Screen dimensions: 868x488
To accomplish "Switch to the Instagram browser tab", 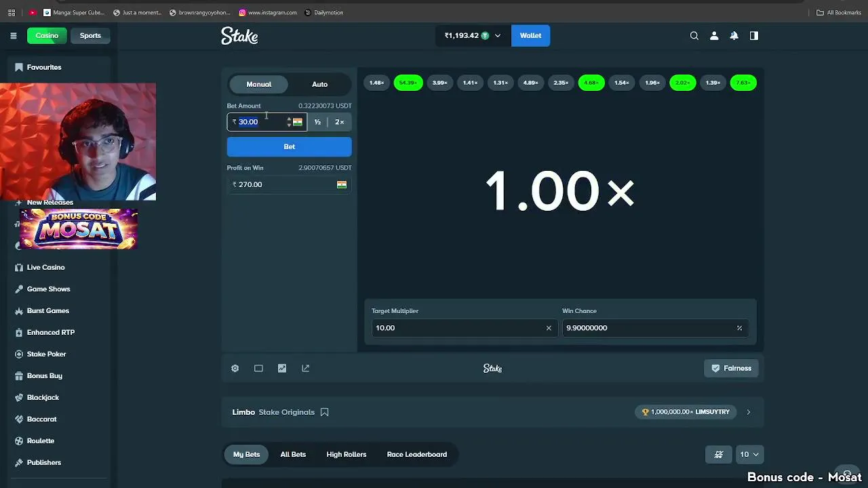I will tap(267, 12).
